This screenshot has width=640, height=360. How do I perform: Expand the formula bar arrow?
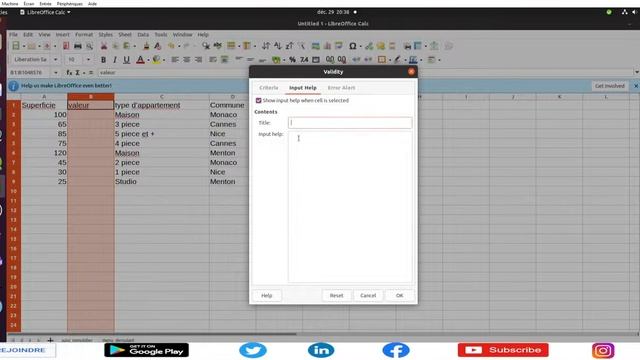[636, 72]
